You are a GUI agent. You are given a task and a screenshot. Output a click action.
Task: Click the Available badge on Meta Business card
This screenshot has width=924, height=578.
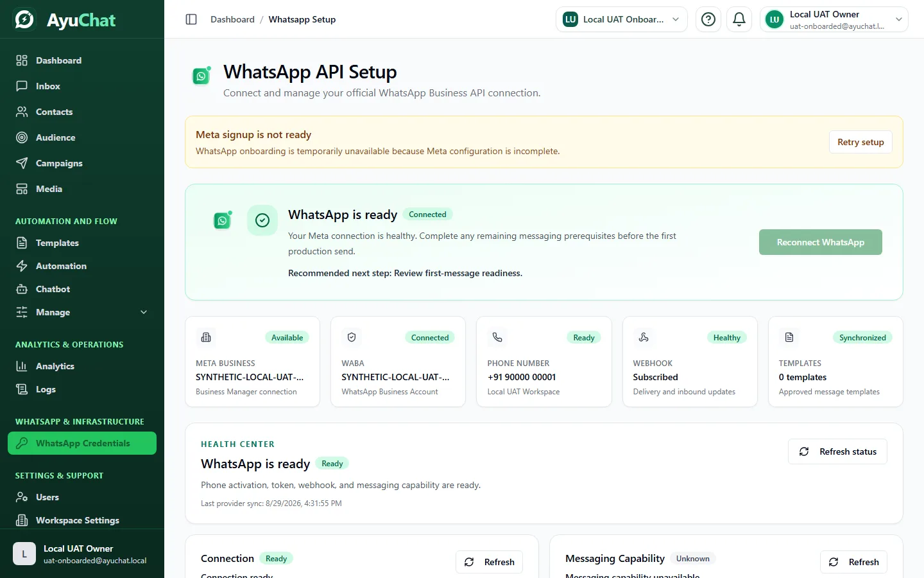point(287,337)
